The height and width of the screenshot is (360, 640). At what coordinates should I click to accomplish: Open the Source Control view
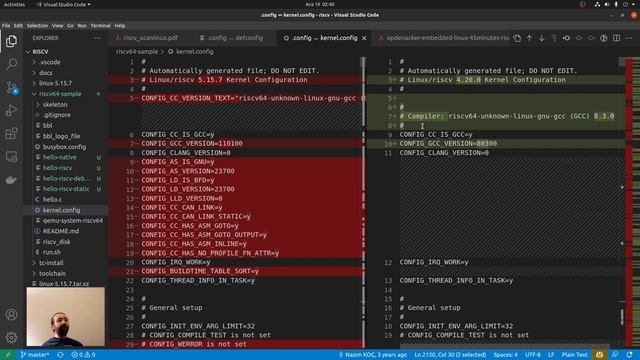coord(11,87)
